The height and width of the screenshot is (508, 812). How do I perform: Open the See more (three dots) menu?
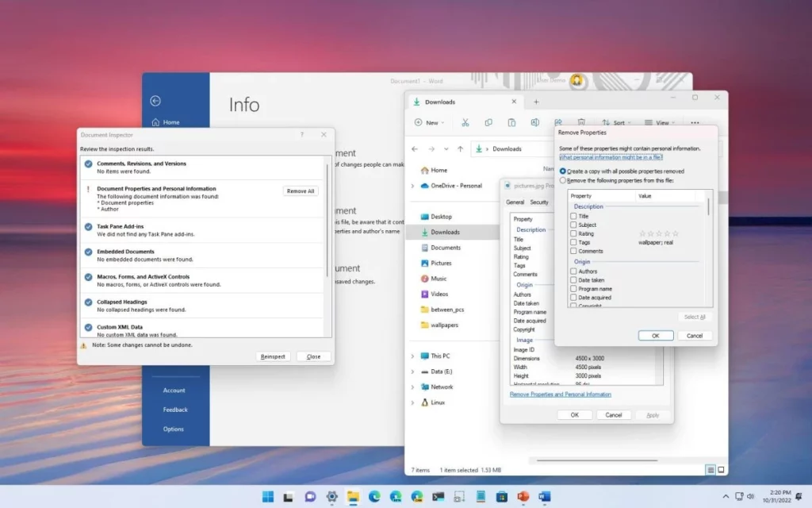(x=695, y=123)
